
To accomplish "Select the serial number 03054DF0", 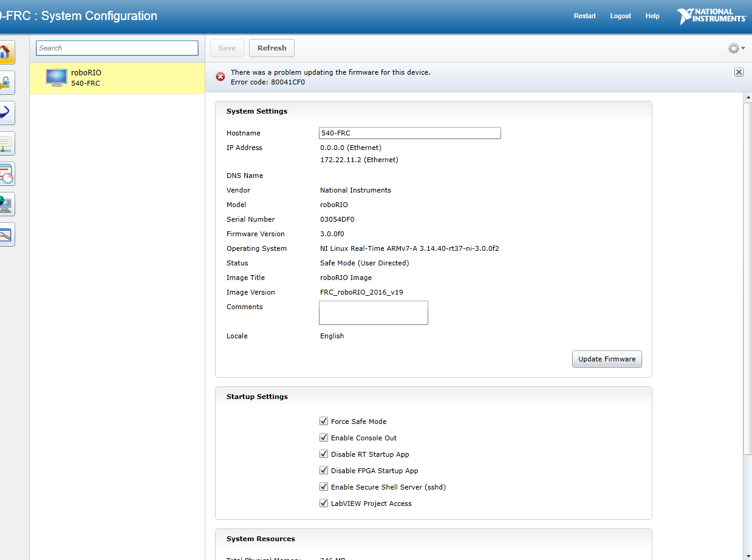I will [x=337, y=219].
